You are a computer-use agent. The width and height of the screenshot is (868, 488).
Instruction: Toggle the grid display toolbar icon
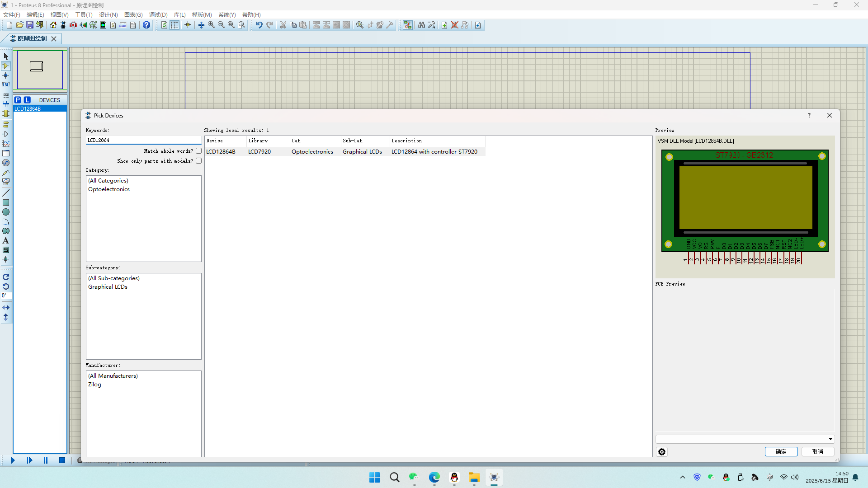coord(175,25)
